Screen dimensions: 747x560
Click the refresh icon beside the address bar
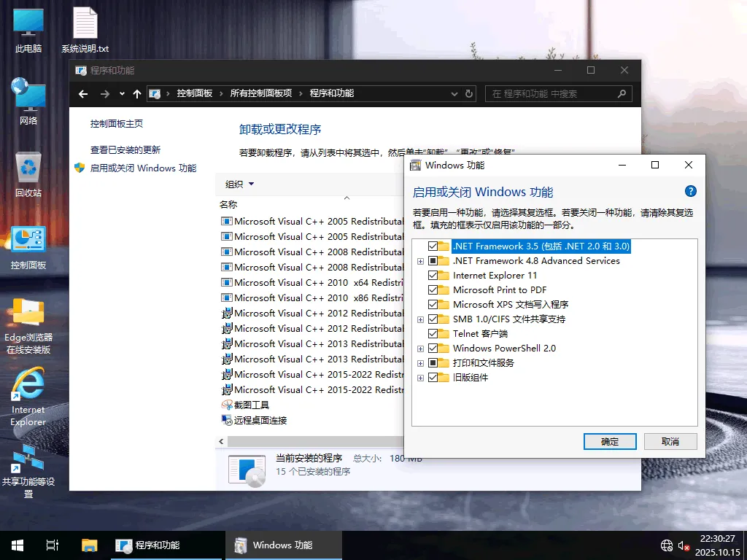pos(469,93)
